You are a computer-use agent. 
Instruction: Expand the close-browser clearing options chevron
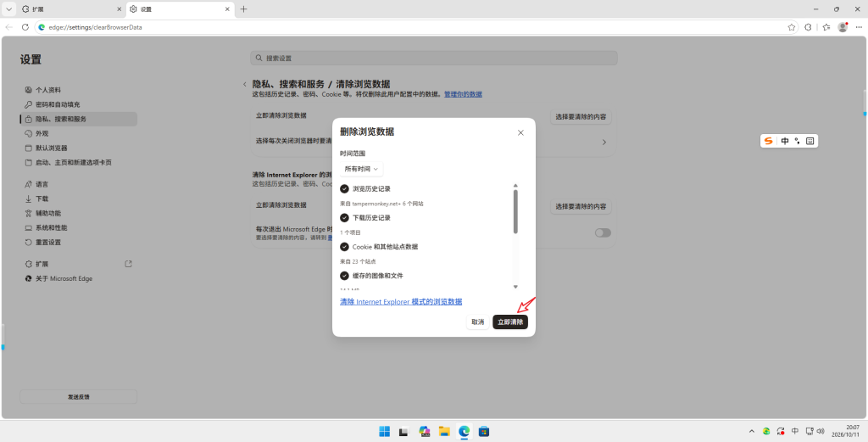tap(604, 143)
